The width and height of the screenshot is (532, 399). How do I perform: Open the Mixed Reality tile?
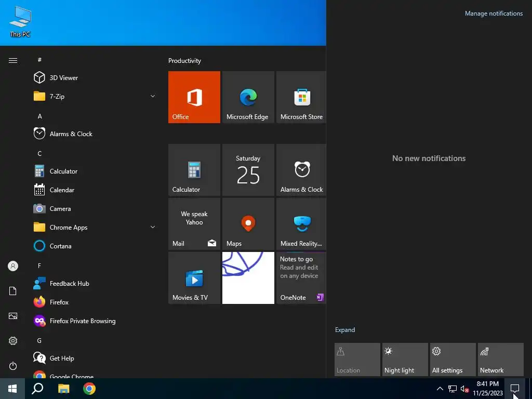pos(301,224)
